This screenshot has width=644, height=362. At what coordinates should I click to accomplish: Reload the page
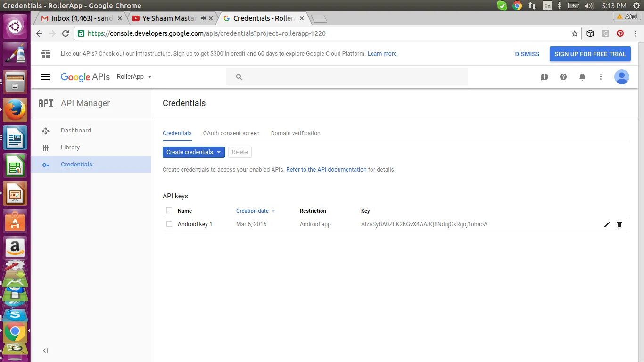[x=66, y=33]
